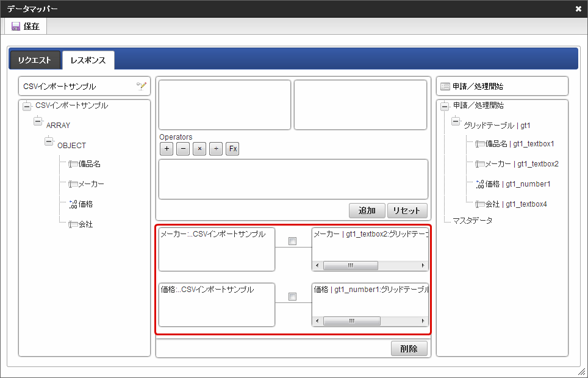This screenshot has height=378, width=588.
Task: Click the 保存 save button
Action: pyautogui.click(x=26, y=26)
